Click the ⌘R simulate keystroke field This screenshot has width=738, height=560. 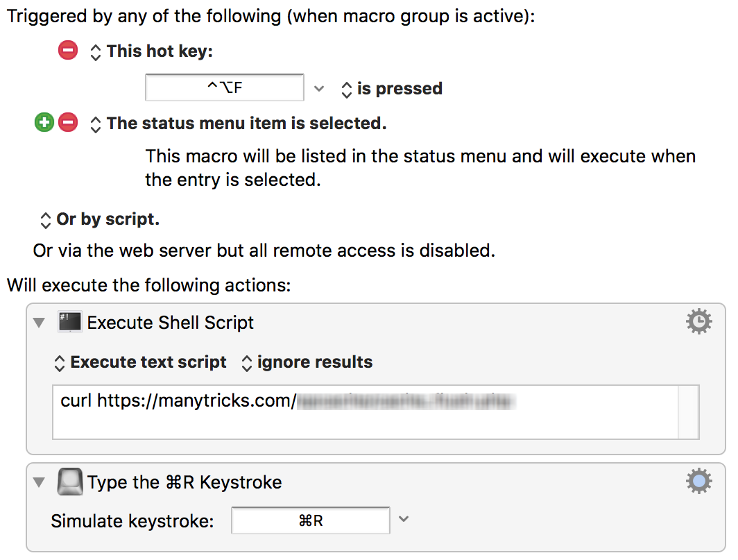(x=311, y=520)
